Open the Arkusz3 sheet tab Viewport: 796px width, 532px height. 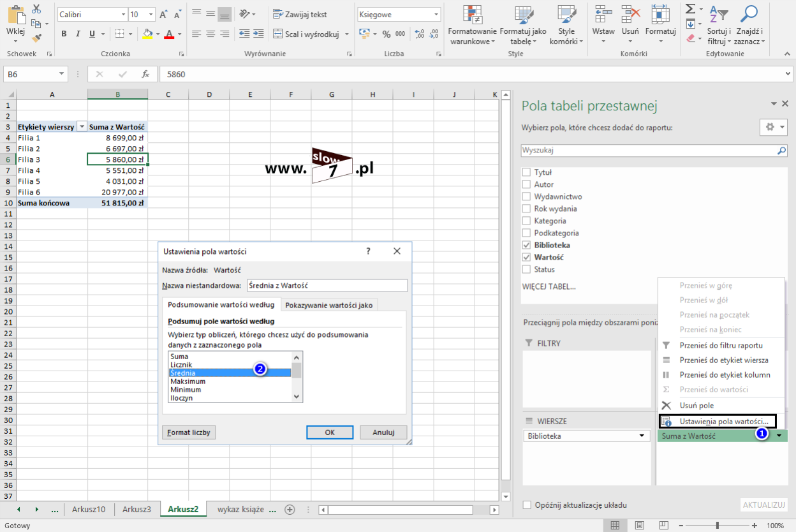click(x=136, y=509)
